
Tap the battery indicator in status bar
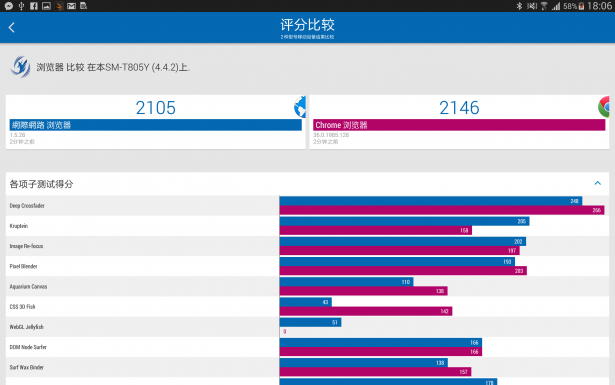[581, 6]
